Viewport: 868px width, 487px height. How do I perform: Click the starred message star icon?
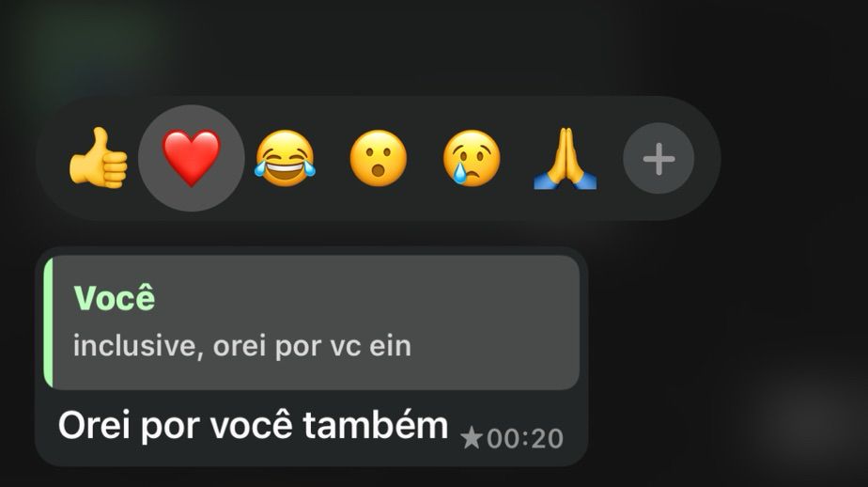click(x=471, y=438)
